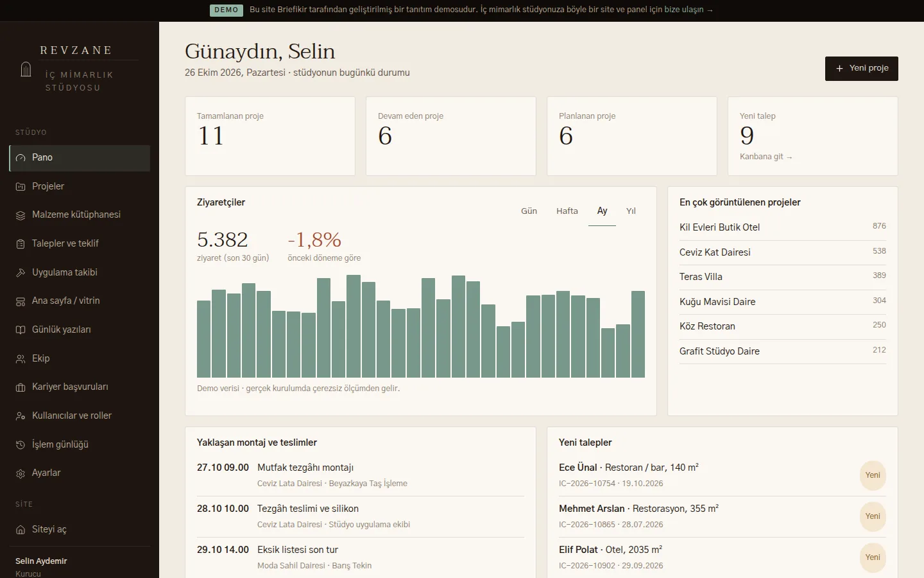Create a new project with Yeni proje

click(x=862, y=69)
